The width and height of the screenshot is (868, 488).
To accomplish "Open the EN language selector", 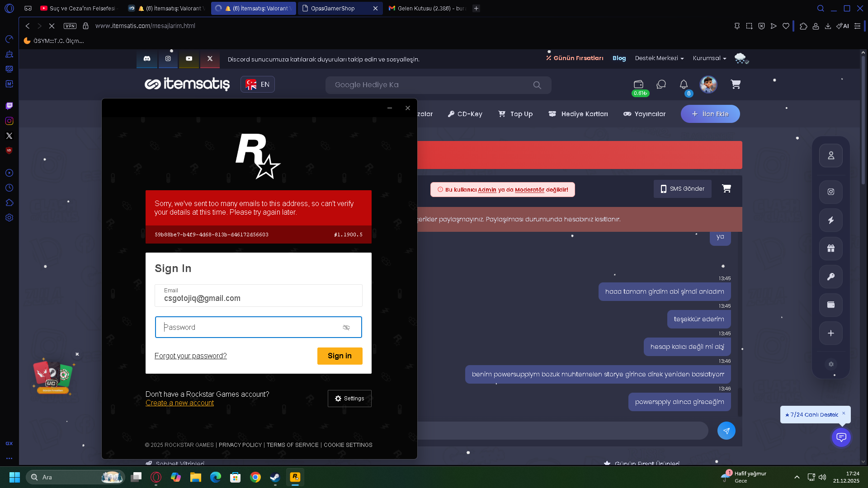I will click(258, 84).
